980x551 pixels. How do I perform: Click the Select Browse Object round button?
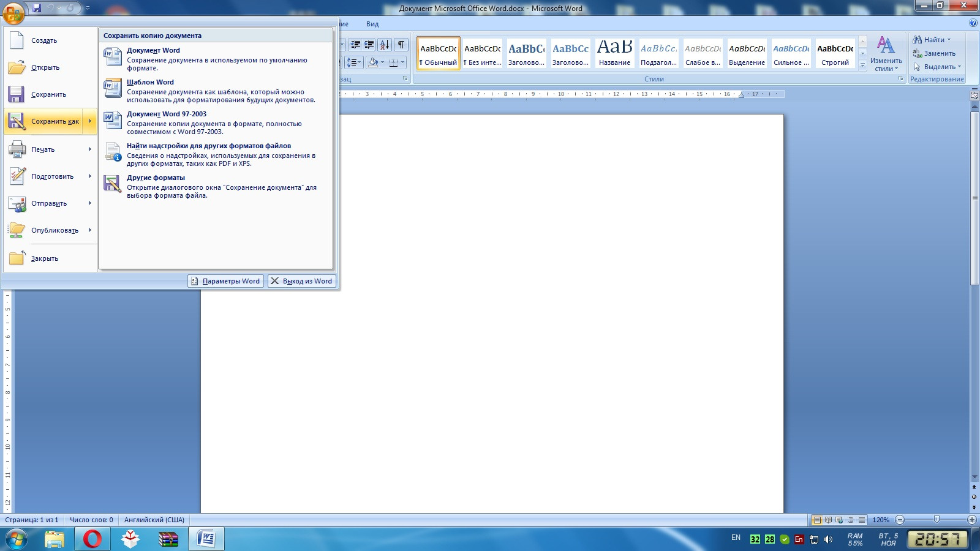(x=974, y=497)
